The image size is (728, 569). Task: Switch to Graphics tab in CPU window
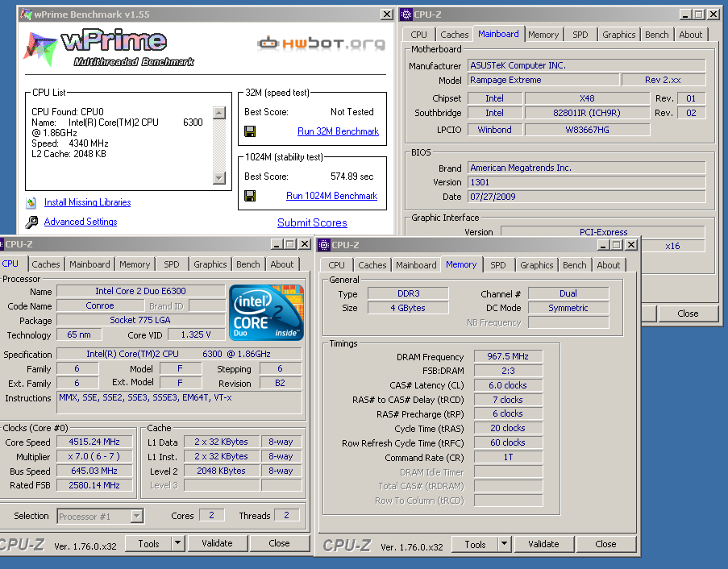click(210, 264)
